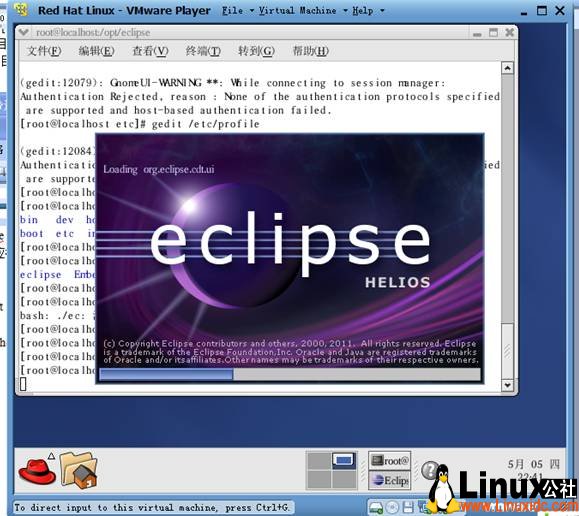Viewport: 579px width, 516px height.
Task: Click the date 5月 05 四 clock
Action: click(x=534, y=464)
